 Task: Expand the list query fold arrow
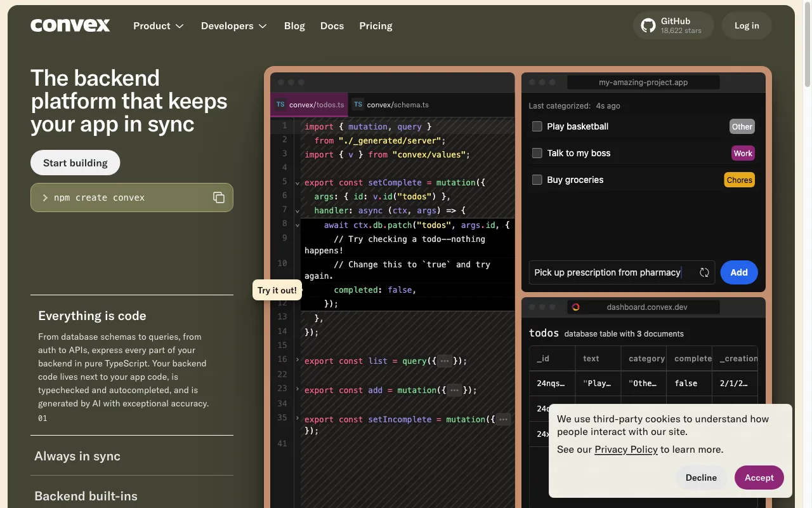click(x=297, y=360)
